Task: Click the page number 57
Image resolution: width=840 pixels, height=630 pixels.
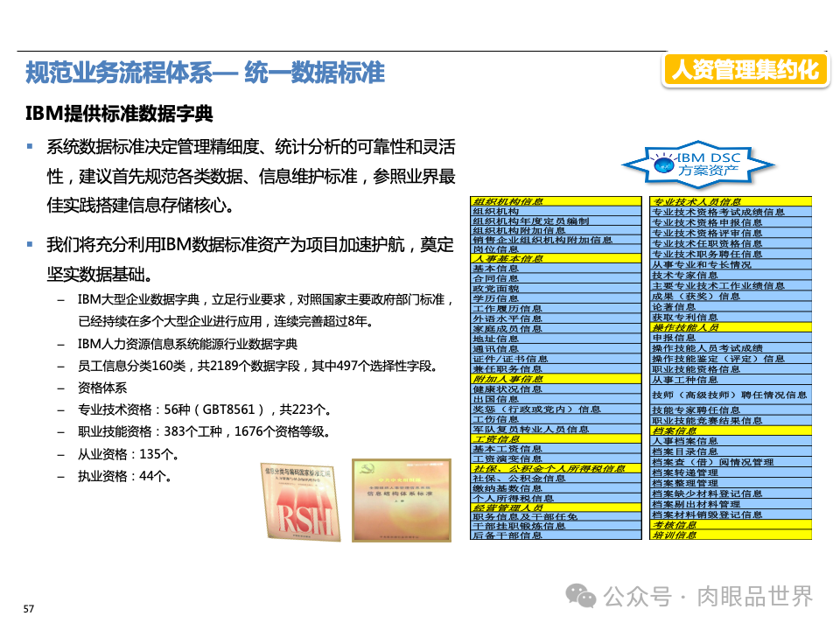Action: click(28, 609)
